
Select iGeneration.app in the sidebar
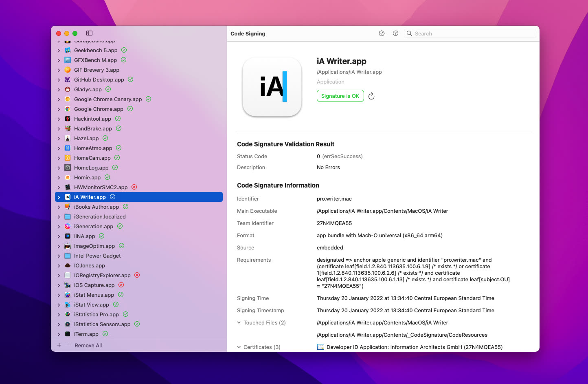139,226
